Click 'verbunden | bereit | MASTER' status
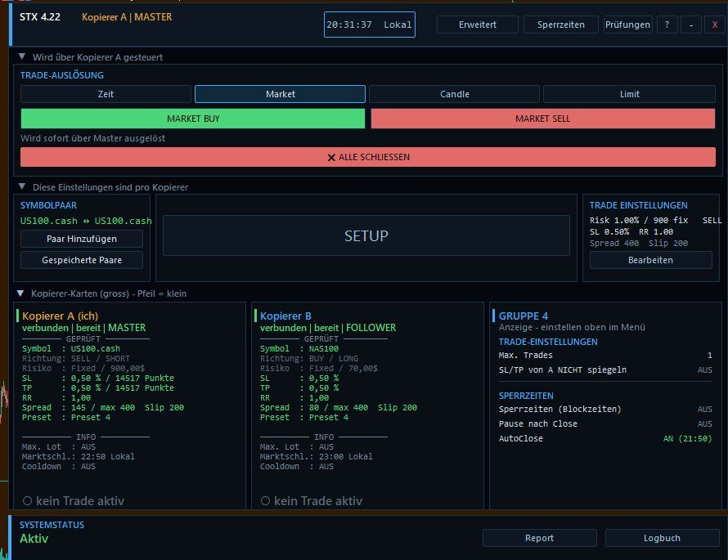The height and width of the screenshot is (560, 728). click(84, 328)
